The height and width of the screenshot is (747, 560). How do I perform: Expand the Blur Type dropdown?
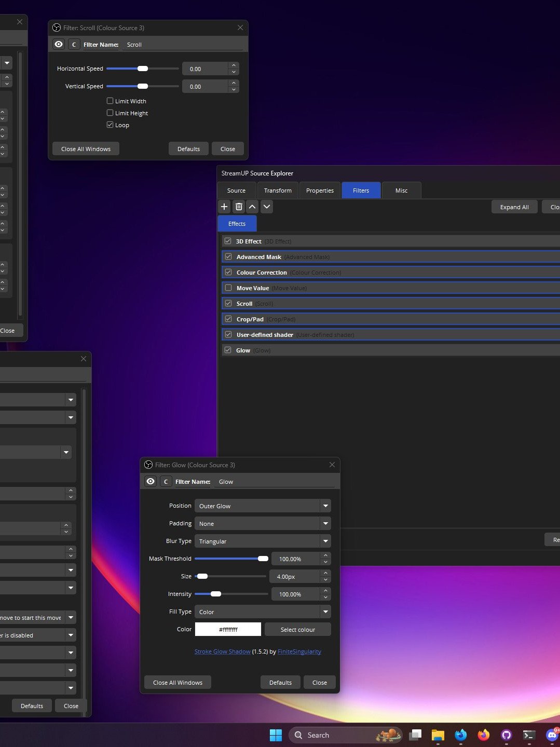point(262,541)
